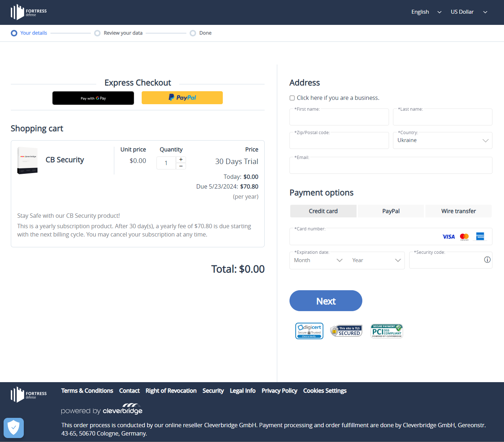
Task: Click the Fortress Defense logo in footer
Action: tap(28, 395)
